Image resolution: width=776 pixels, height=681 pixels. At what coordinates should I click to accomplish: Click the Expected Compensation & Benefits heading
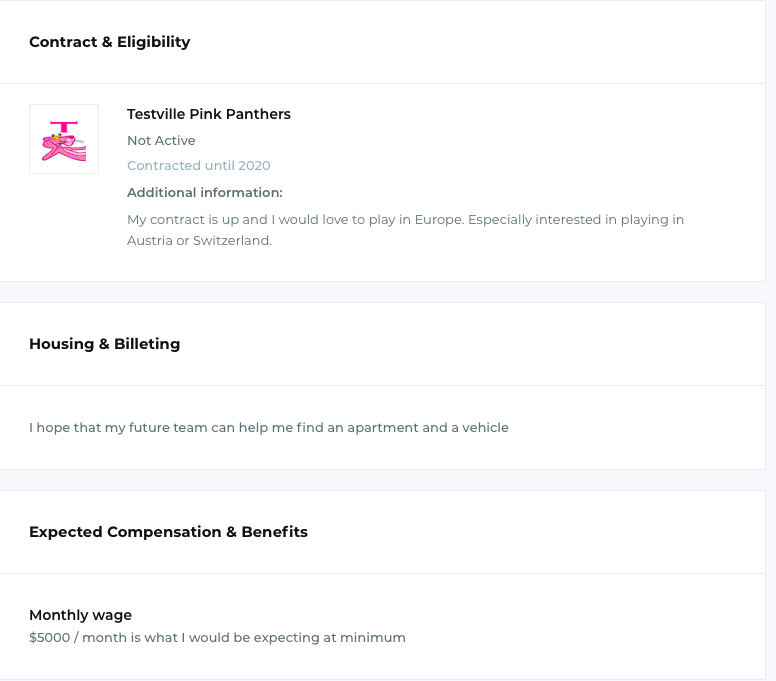pyautogui.click(x=168, y=532)
